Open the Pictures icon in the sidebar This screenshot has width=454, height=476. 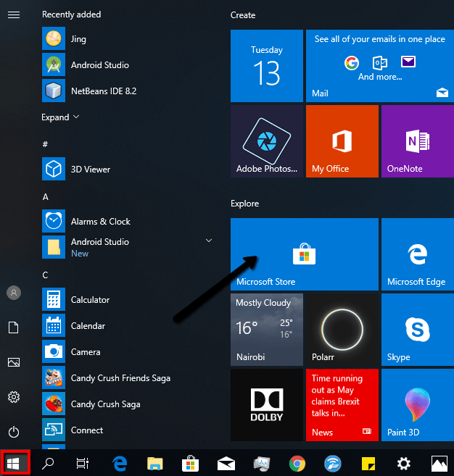point(14,362)
